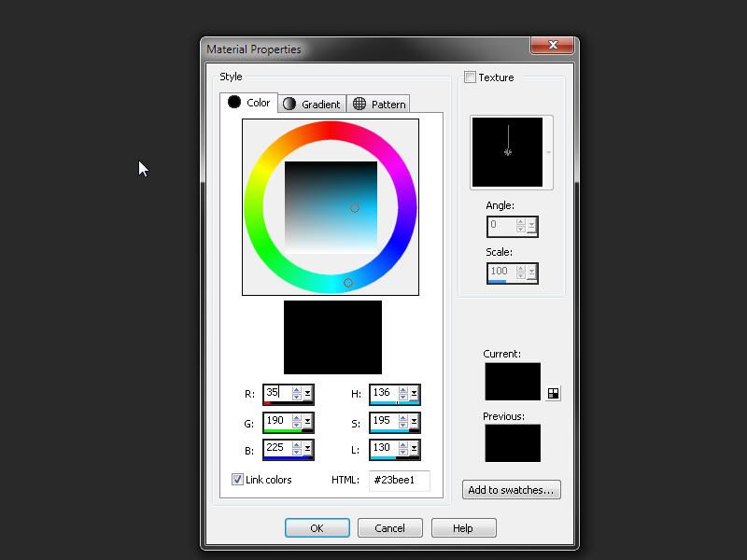Image resolution: width=747 pixels, height=560 pixels.
Task: Click the hue ring marker circle
Action: (348, 283)
